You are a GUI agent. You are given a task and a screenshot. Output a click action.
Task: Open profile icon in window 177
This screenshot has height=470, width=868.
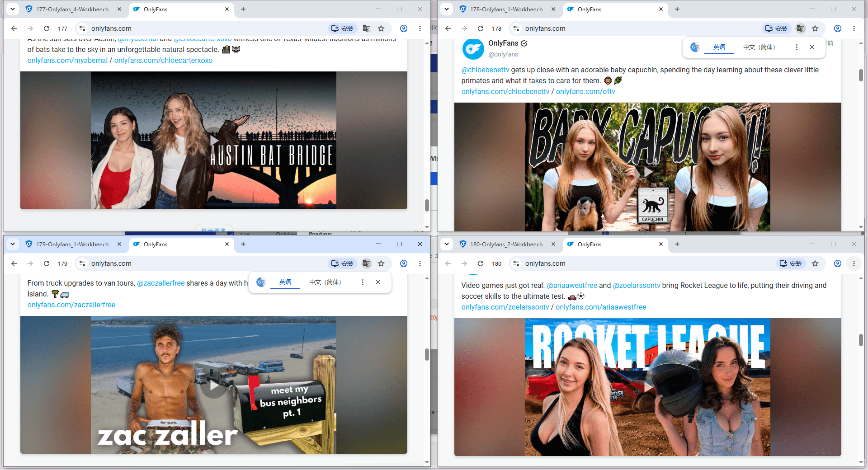point(404,28)
